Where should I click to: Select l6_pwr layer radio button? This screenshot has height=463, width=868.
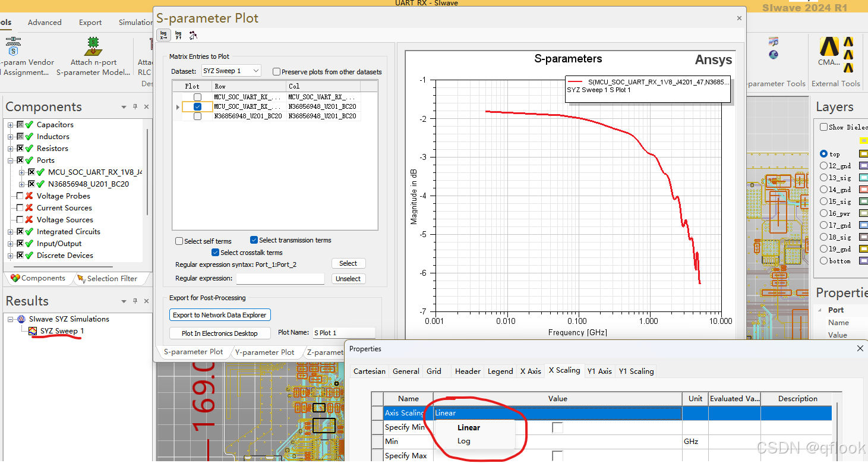pyautogui.click(x=823, y=213)
